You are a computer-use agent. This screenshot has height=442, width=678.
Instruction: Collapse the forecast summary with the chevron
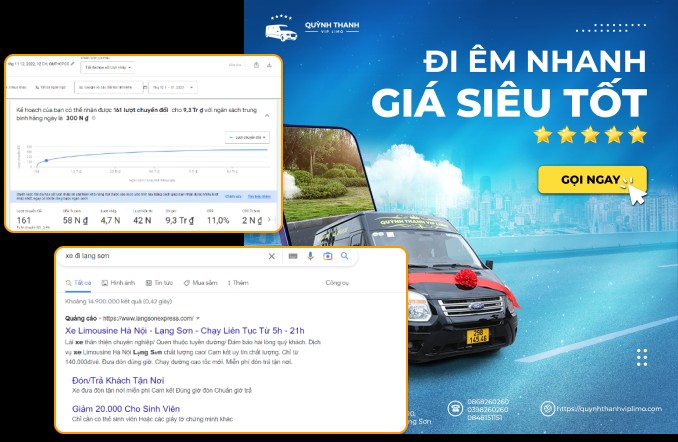click(x=267, y=115)
